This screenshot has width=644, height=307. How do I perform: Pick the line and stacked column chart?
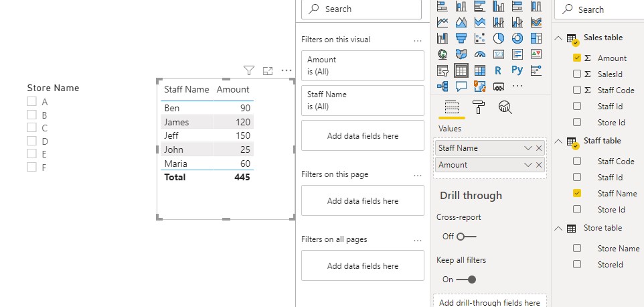coord(499,21)
